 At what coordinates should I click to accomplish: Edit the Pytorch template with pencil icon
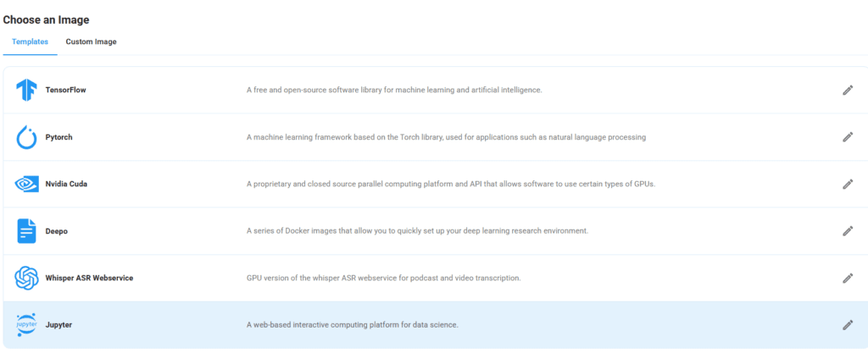tap(847, 137)
